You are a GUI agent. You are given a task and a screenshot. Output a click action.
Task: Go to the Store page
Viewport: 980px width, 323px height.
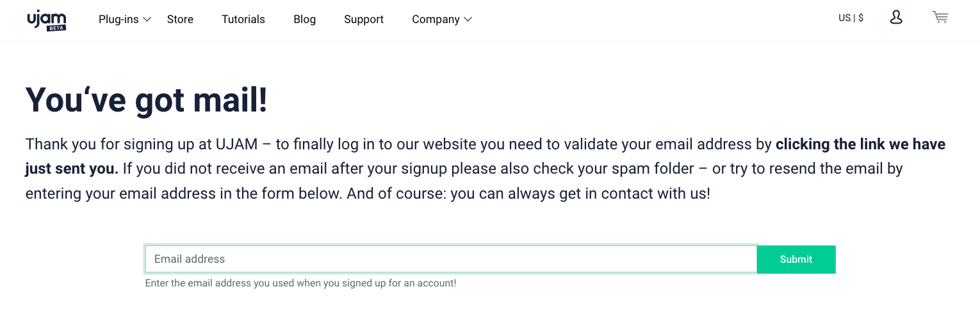coord(180,19)
